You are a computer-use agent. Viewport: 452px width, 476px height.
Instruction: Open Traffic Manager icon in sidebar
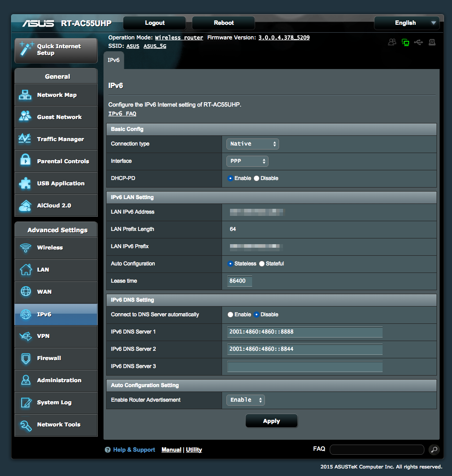coord(25,139)
